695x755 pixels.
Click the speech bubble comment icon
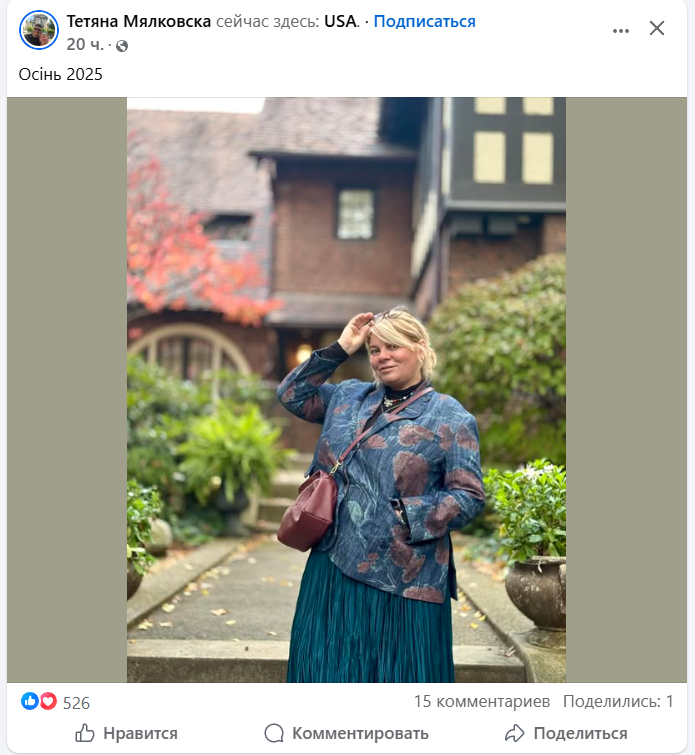tap(274, 733)
